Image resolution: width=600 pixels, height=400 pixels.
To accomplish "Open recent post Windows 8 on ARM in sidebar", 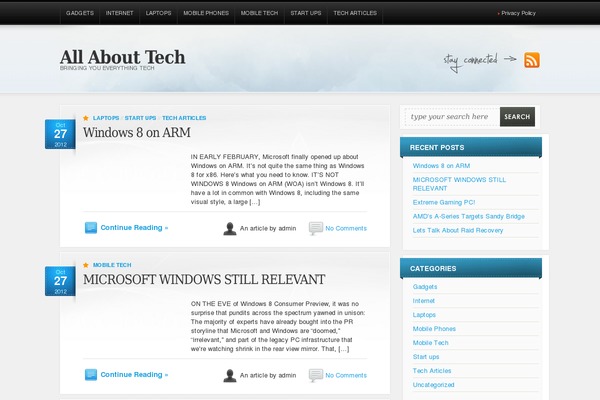I will click(441, 166).
